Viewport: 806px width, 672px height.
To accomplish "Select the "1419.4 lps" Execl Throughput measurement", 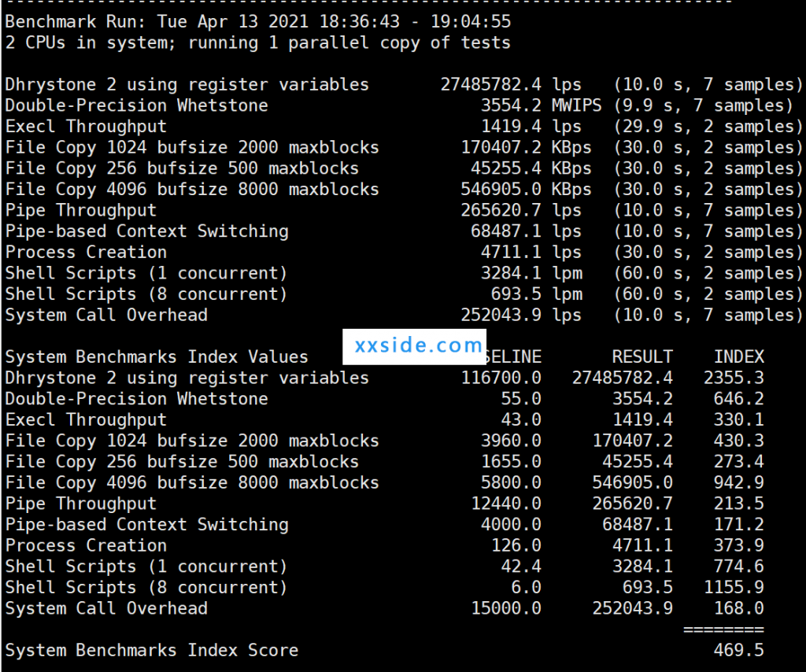I will coord(531,127).
